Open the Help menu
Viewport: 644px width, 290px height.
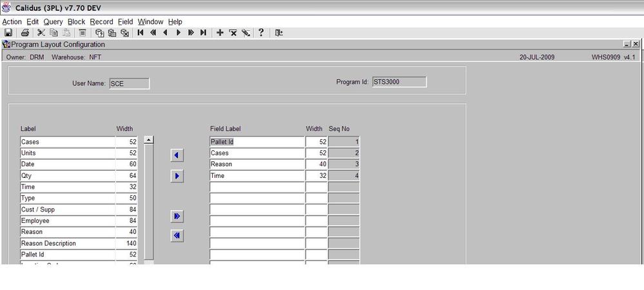[x=175, y=22]
